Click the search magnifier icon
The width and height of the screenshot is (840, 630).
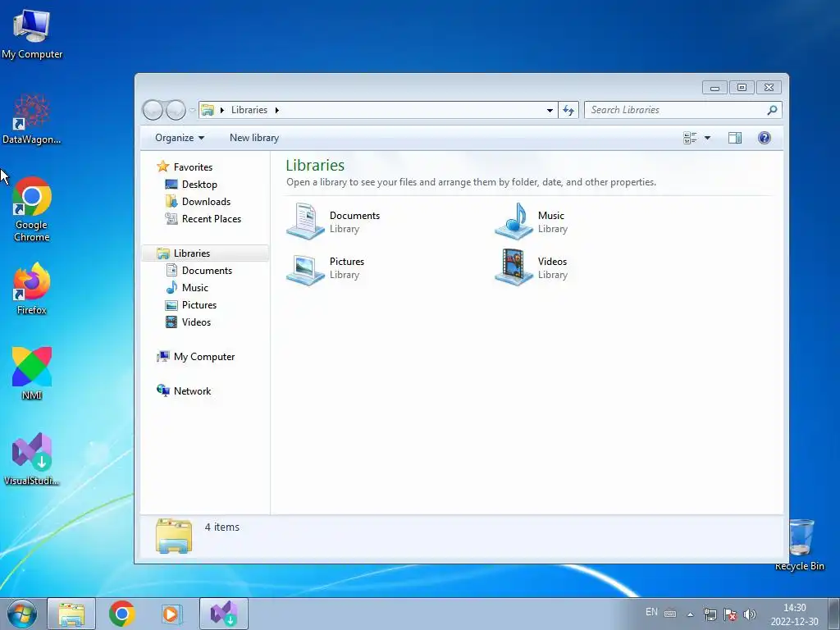tap(772, 110)
